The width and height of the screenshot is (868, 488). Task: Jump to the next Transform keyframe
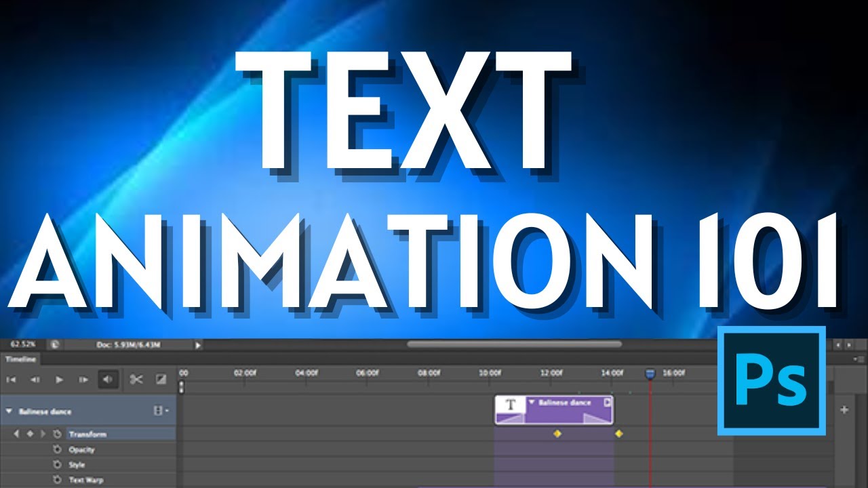click(x=43, y=434)
